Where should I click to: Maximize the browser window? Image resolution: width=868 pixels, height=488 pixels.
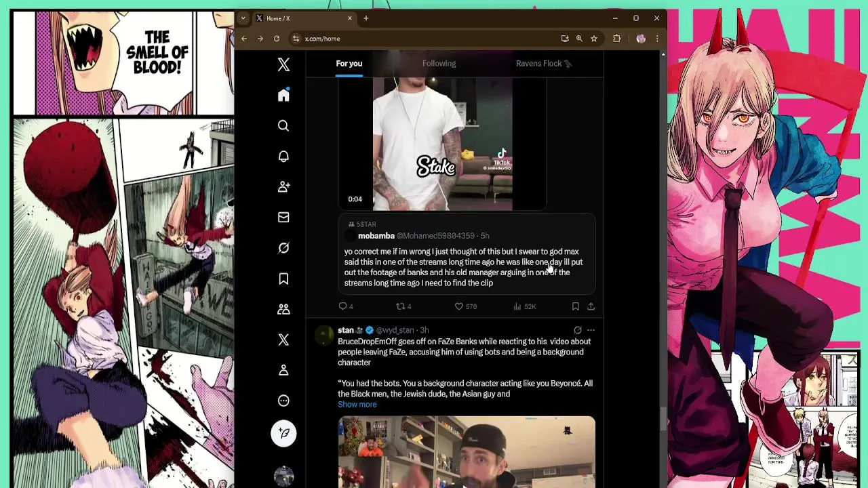[x=636, y=18]
